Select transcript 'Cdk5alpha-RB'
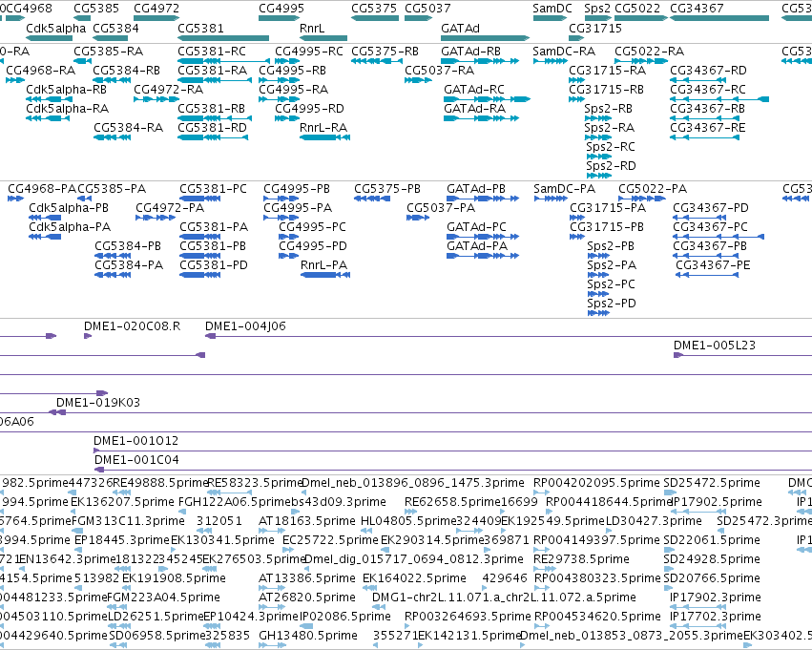 (66, 90)
